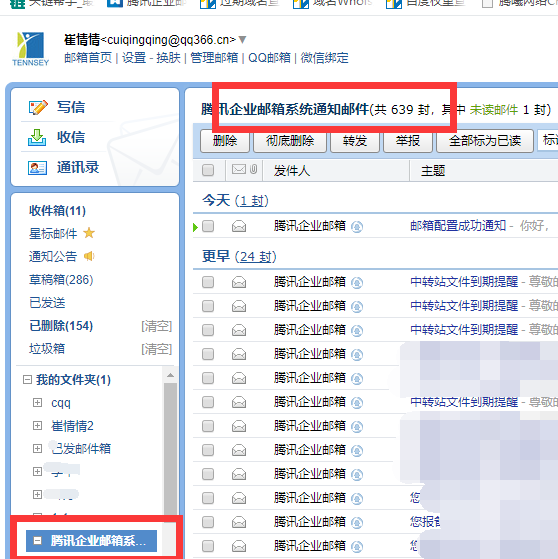Screen dimensions: 558x559
Task: Check the first 中转站文件到期提醒 email checkbox
Action: [x=208, y=282]
